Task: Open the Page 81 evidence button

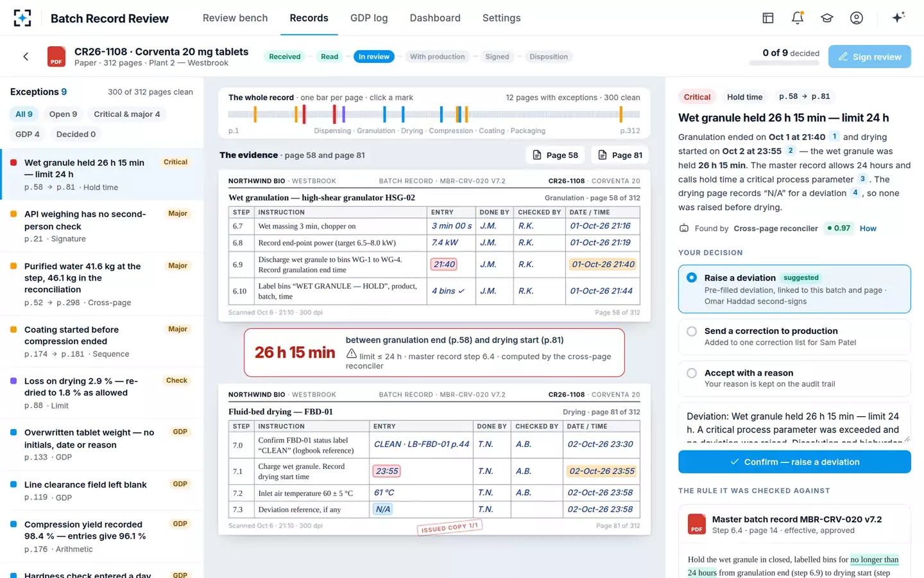Action: tap(620, 155)
